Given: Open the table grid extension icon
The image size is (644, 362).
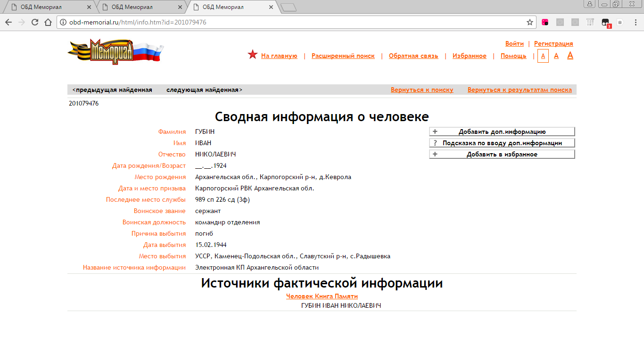Looking at the screenshot, I should [590, 22].
